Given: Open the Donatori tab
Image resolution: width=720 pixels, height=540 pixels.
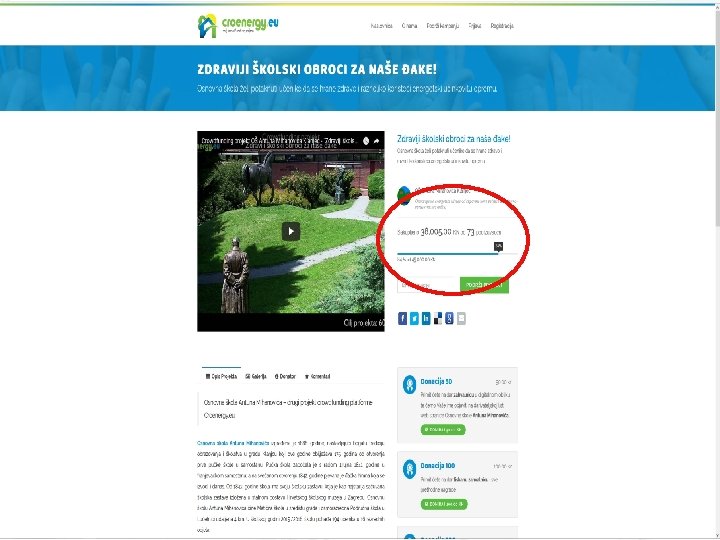Looking at the screenshot, I should click(x=285, y=377).
